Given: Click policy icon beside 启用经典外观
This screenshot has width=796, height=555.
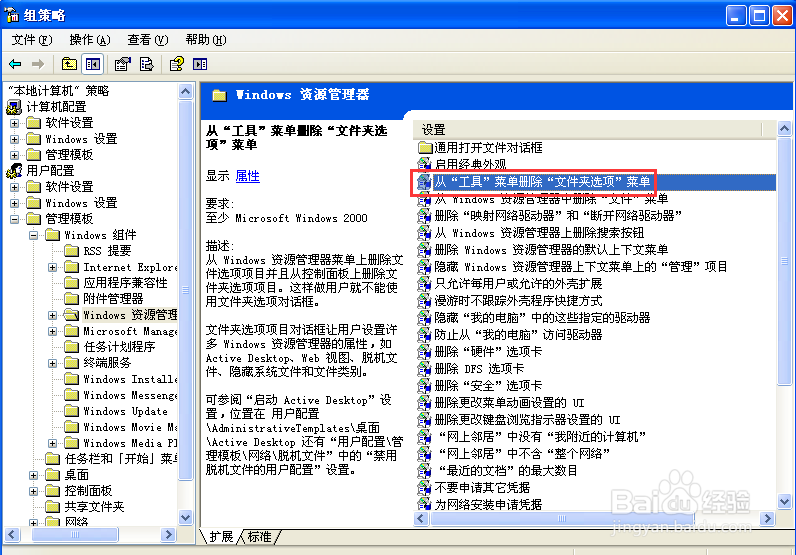Looking at the screenshot, I should click(x=424, y=165).
